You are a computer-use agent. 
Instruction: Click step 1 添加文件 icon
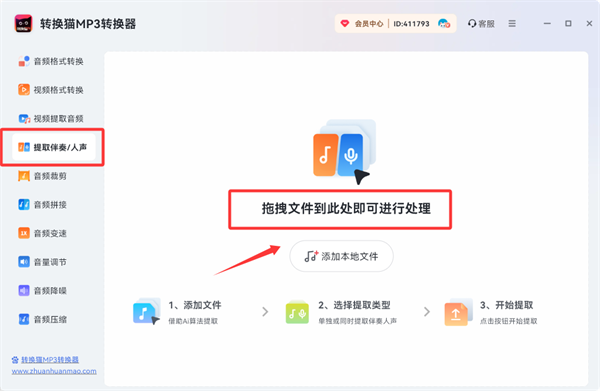click(x=146, y=312)
